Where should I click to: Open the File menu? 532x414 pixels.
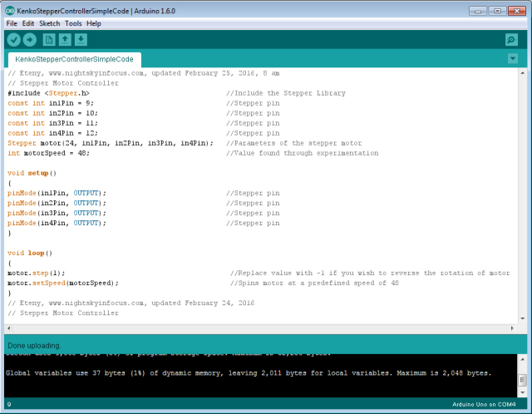click(12, 23)
